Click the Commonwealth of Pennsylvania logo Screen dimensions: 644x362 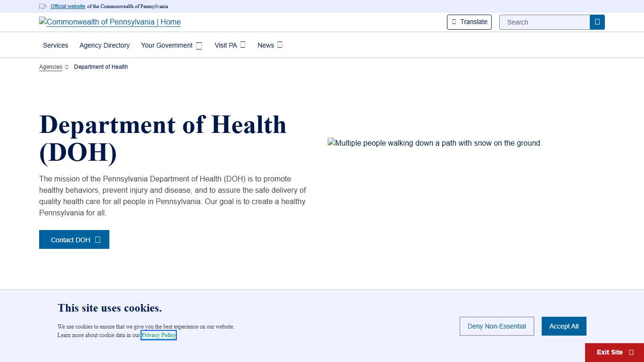pos(109,22)
